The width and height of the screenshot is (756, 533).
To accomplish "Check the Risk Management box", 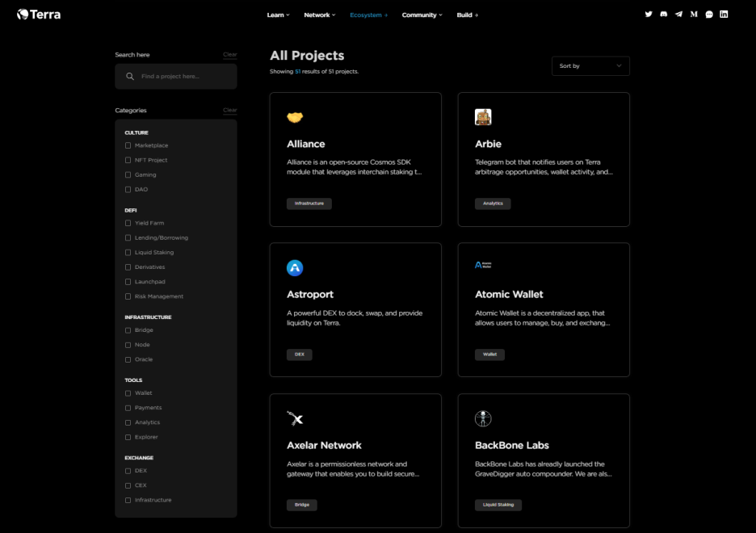I will click(x=128, y=296).
